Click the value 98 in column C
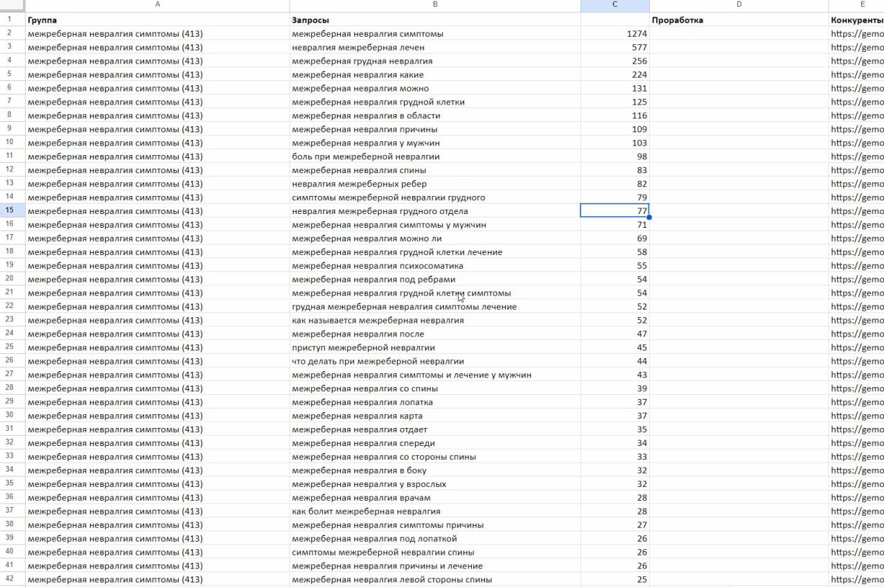Viewport: 884px width, 588px height. tap(615, 157)
